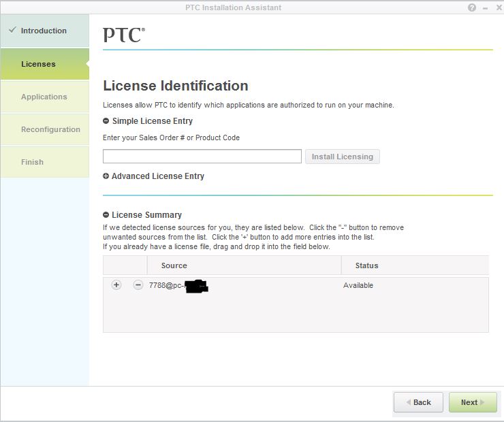
Task: Collapse the License Summary section
Action: (106, 215)
